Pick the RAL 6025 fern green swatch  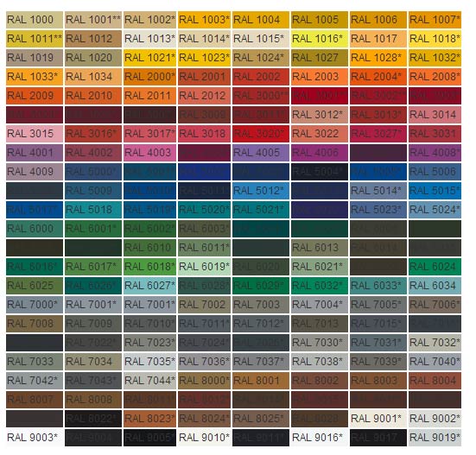(35, 286)
